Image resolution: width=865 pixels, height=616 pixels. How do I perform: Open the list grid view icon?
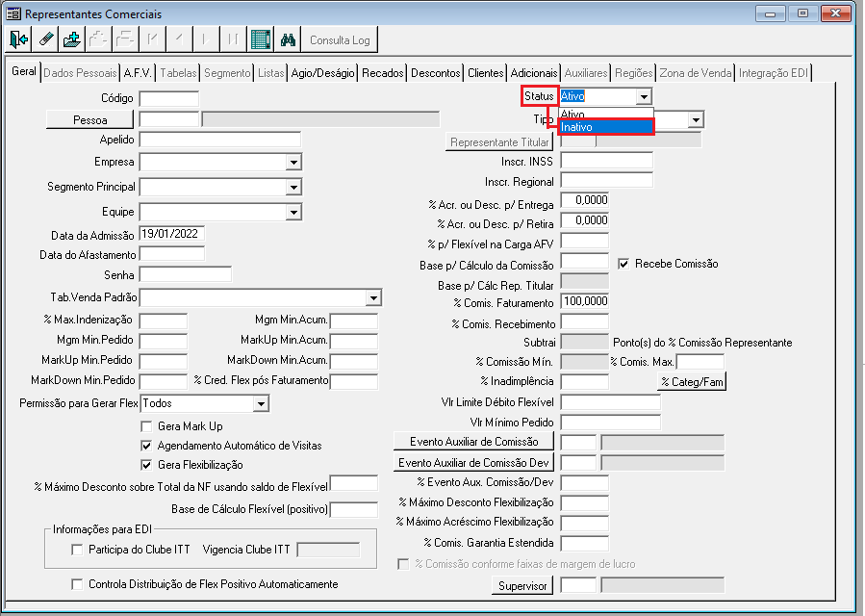click(261, 39)
